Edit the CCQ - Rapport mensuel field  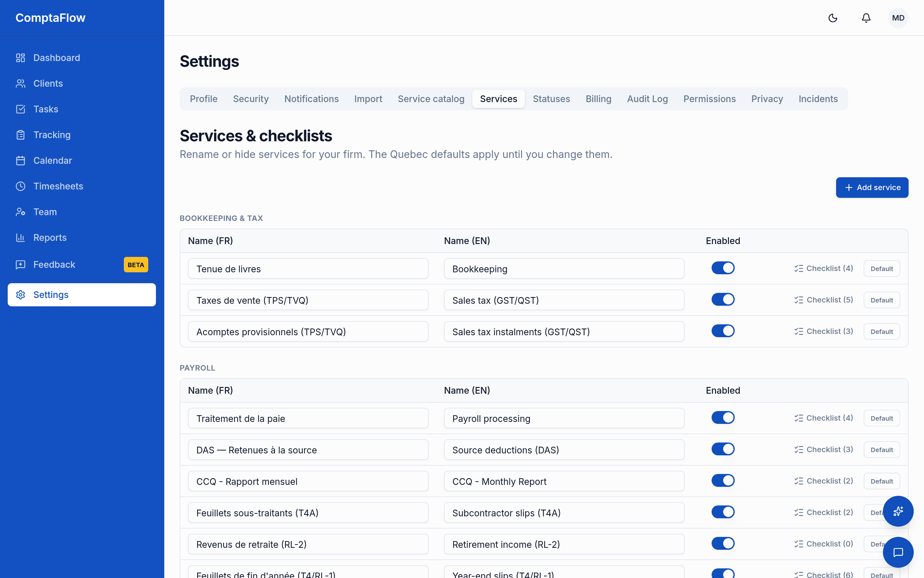(x=308, y=481)
